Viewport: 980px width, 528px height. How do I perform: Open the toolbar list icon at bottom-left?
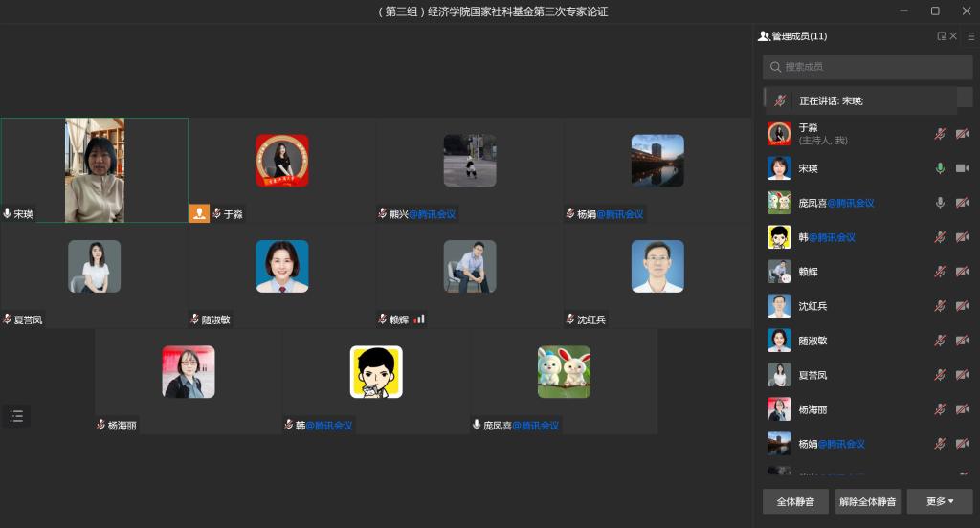pos(16,416)
